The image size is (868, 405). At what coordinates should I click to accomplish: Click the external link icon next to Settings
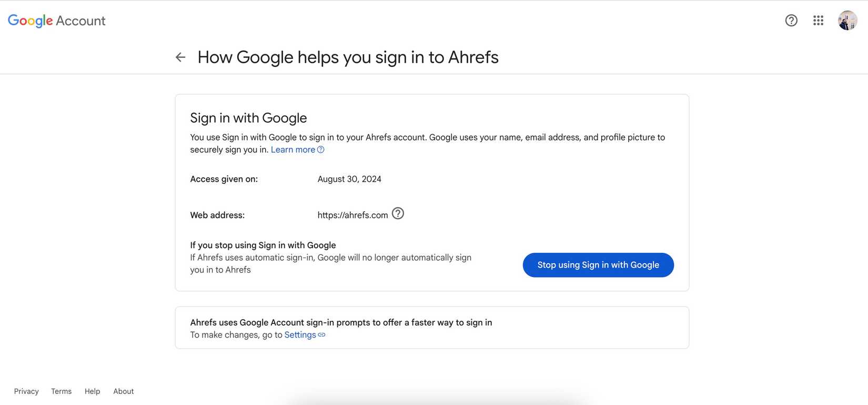321,335
